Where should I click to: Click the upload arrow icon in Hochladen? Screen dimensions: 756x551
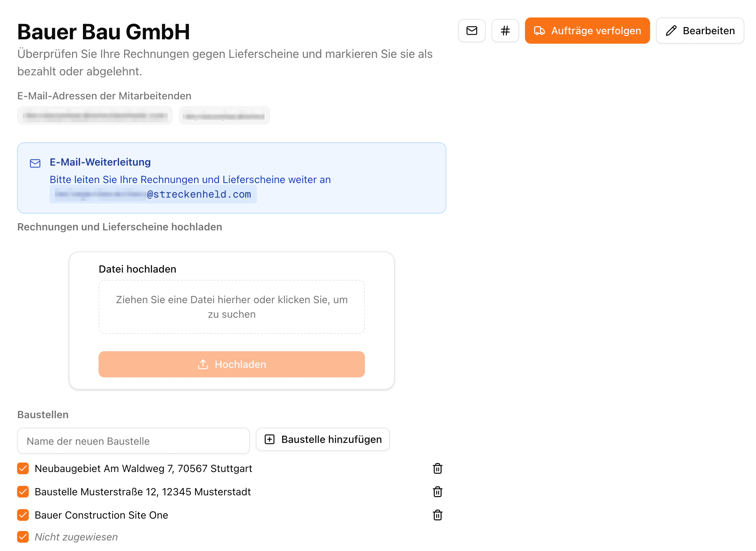(x=203, y=364)
